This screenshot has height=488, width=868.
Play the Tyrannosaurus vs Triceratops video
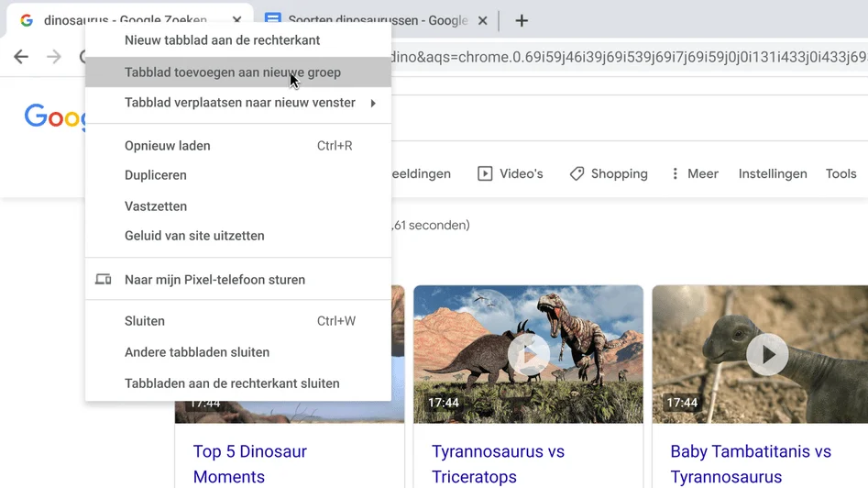(529, 354)
